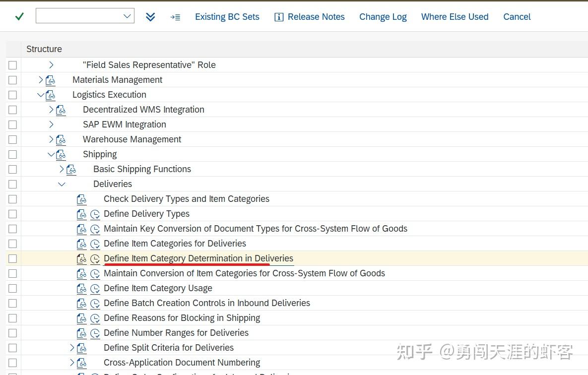Click documentation icon beside Check Delivery Types and Item Categories
Image resolution: width=588 pixels, height=375 pixels.
point(81,199)
